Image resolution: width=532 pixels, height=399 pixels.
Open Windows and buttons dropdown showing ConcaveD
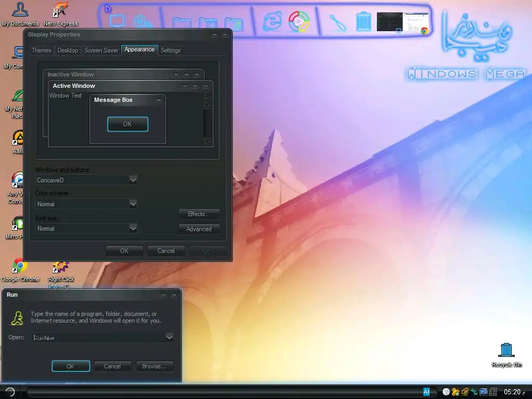point(86,180)
